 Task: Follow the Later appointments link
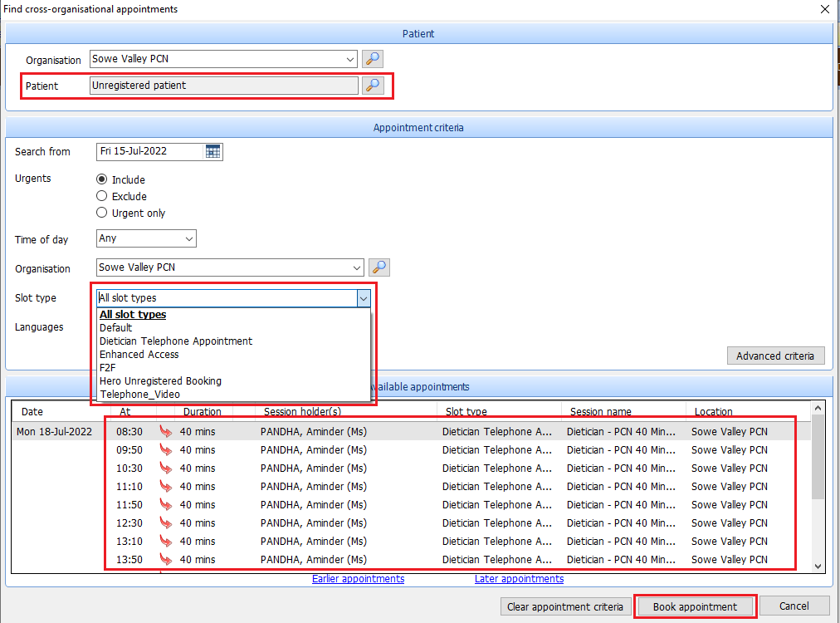pyautogui.click(x=519, y=579)
